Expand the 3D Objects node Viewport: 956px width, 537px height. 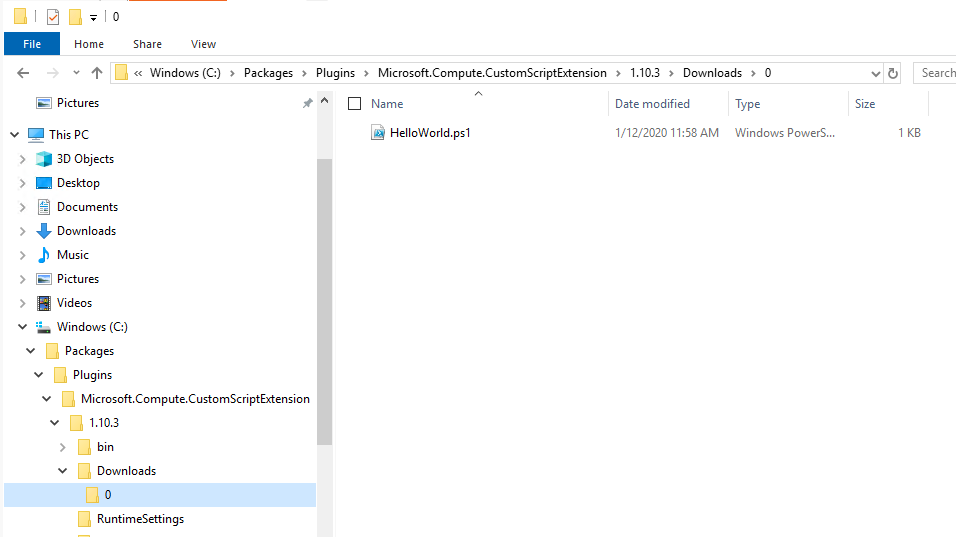tap(23, 159)
